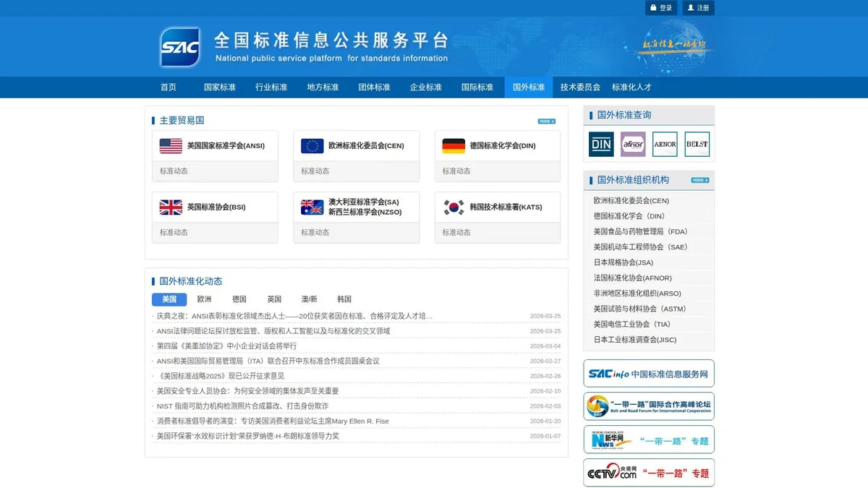Click the United States flag icon
Image resolution: width=868 pixels, height=488 pixels.
point(171,146)
